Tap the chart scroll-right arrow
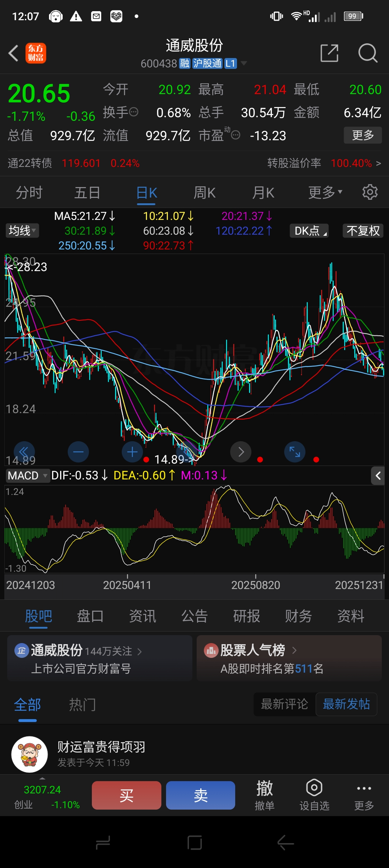Image resolution: width=389 pixels, height=868 pixels. tap(241, 452)
